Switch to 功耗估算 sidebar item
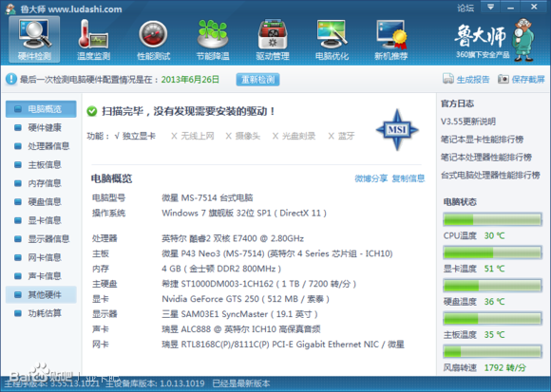This screenshot has width=551, height=392. 41,313
